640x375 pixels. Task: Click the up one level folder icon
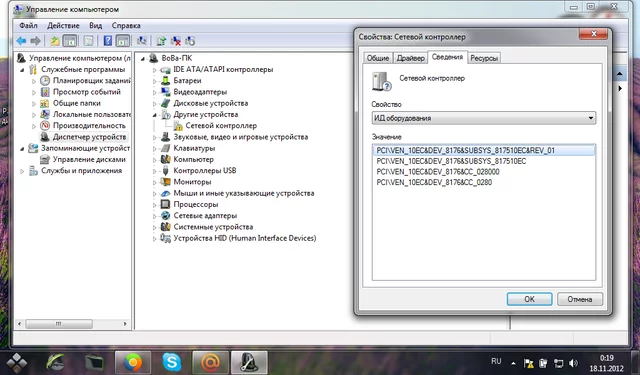55,41
